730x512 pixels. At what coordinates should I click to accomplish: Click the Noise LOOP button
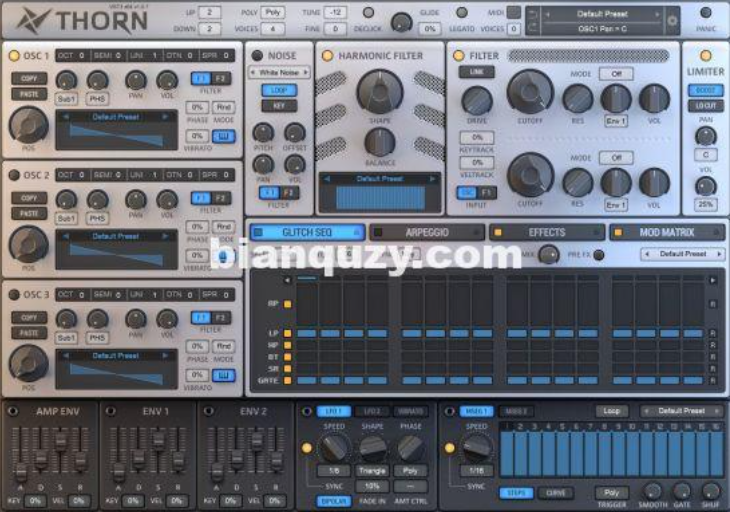[x=279, y=90]
